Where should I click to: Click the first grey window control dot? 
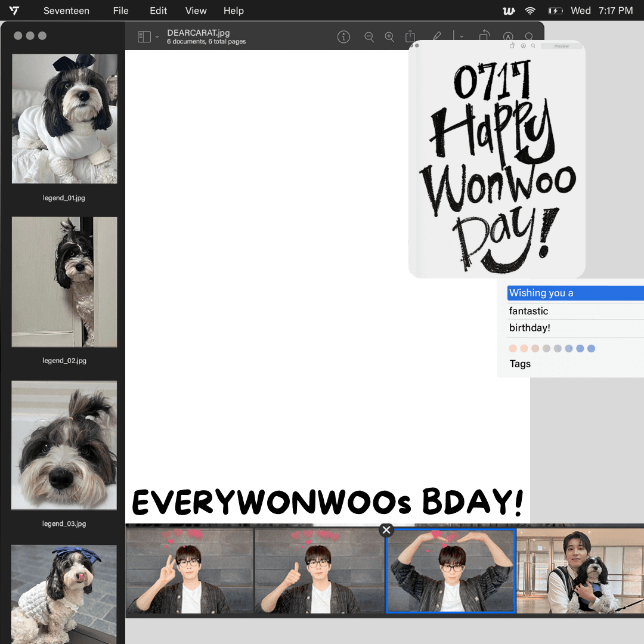[18, 36]
